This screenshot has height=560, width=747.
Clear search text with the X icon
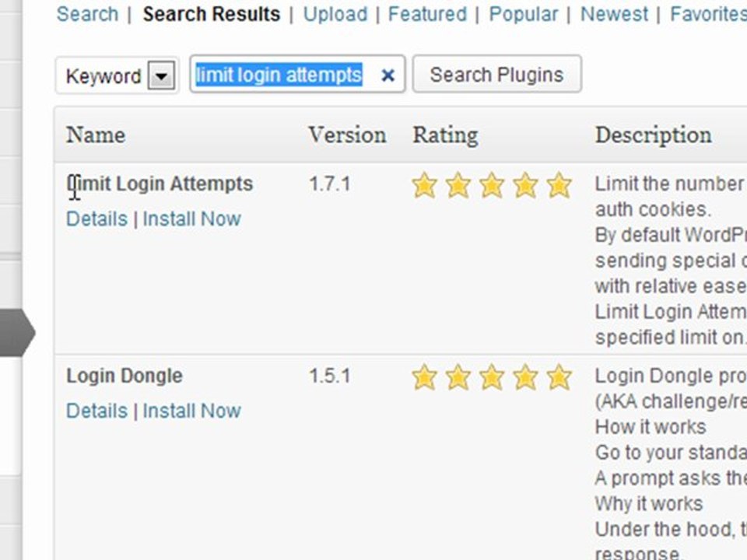pos(388,75)
